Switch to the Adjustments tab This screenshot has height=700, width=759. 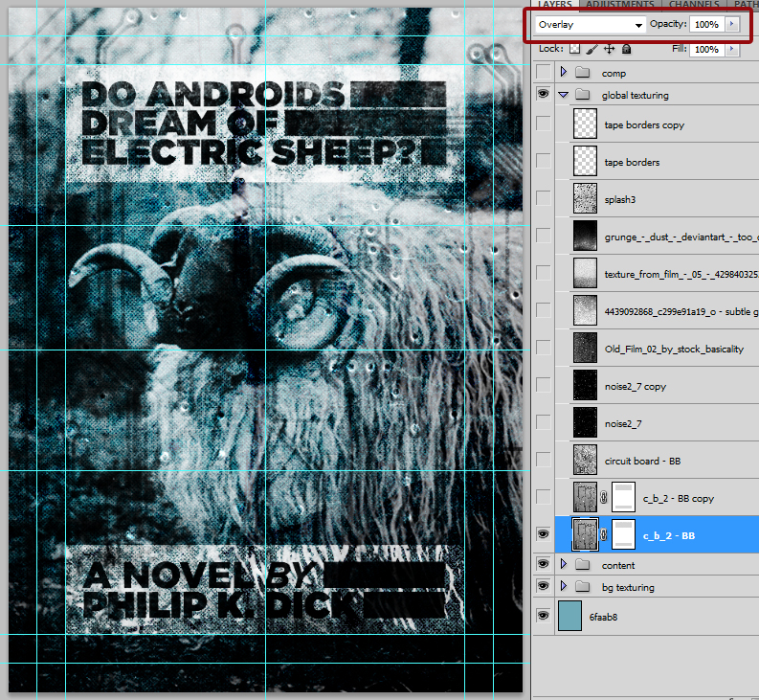click(x=619, y=4)
